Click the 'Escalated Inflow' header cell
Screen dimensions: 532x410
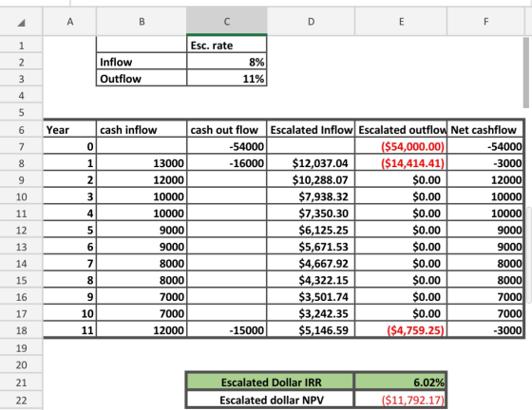(x=311, y=130)
